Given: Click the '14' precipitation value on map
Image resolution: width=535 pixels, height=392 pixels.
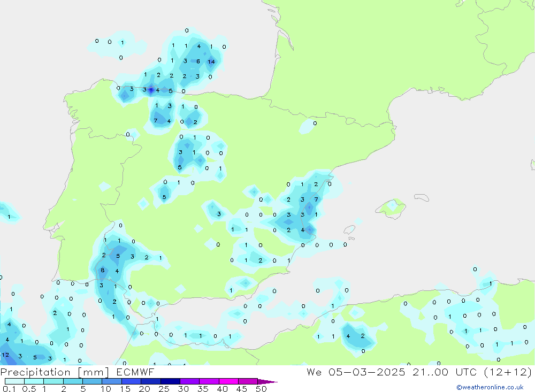Looking at the screenshot, I should point(211,62).
